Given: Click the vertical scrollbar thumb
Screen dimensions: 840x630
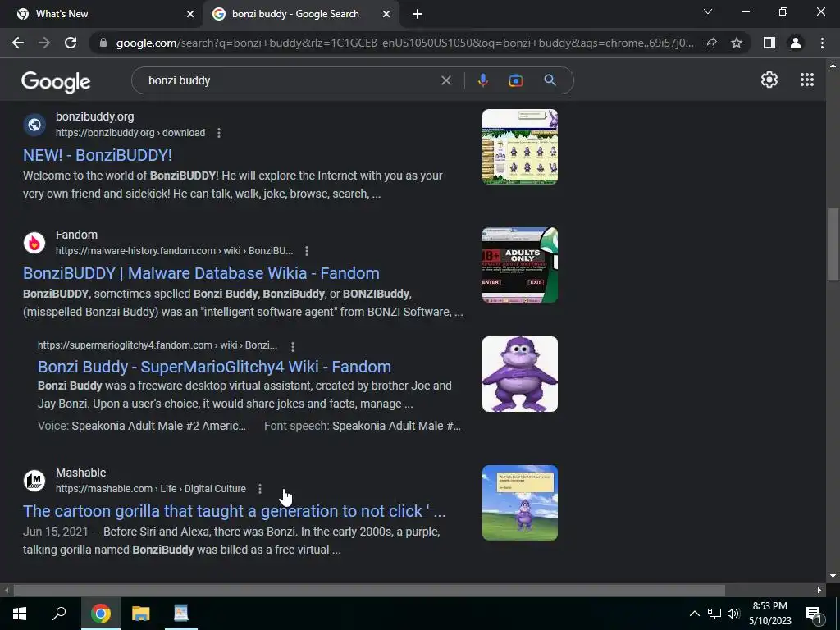Looking at the screenshot, I should [x=833, y=244].
